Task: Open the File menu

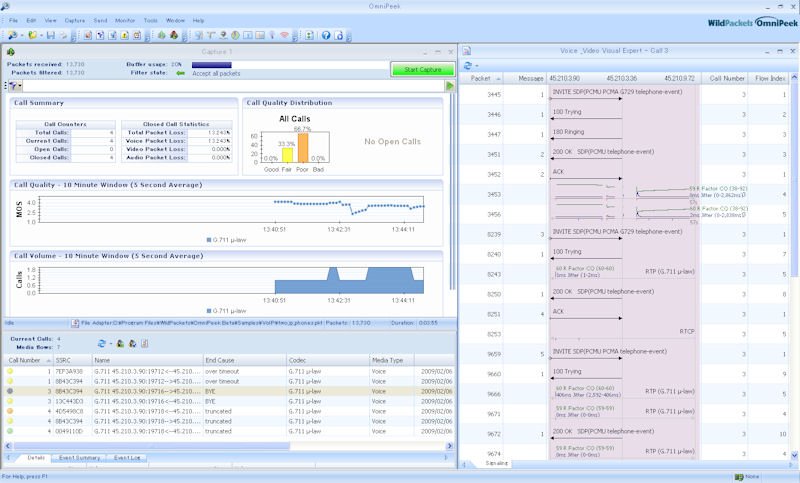Action: pyautogui.click(x=13, y=20)
